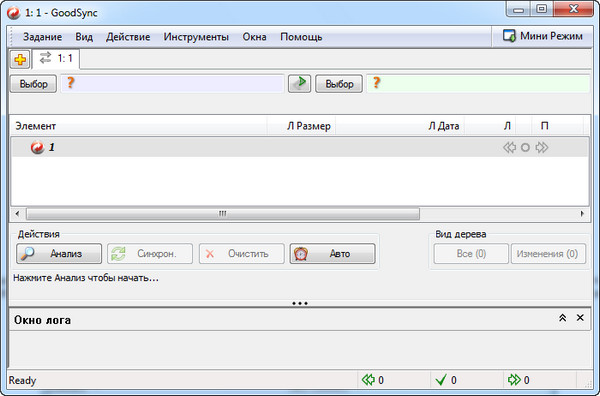Viewport: 600px width, 396px height.
Task: Close the Окно лога panel
Action: 580,318
